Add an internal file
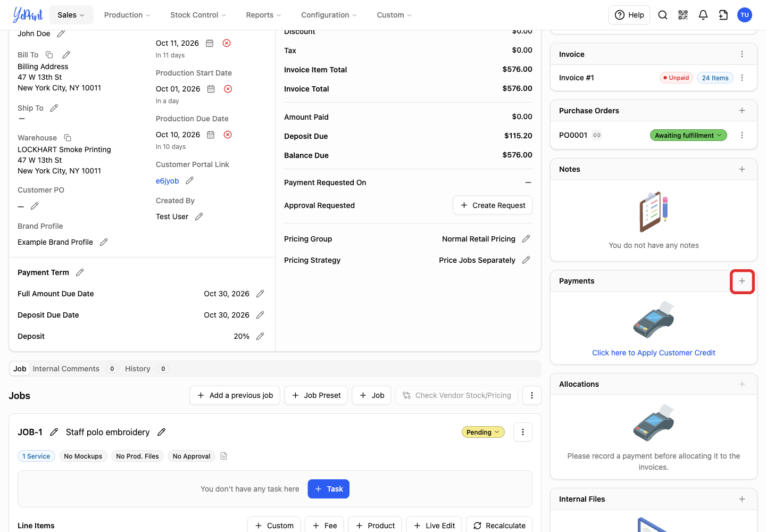The image size is (766, 532). (742, 499)
